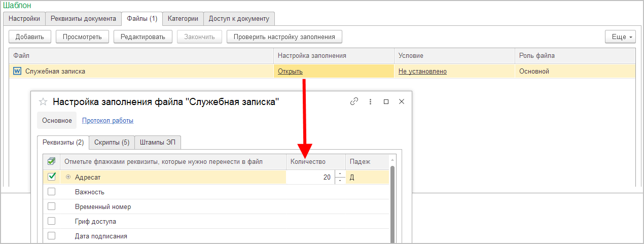The image size is (644, 244).
Task: Close the Настройка заполнения файла dialog
Action: pyautogui.click(x=402, y=101)
